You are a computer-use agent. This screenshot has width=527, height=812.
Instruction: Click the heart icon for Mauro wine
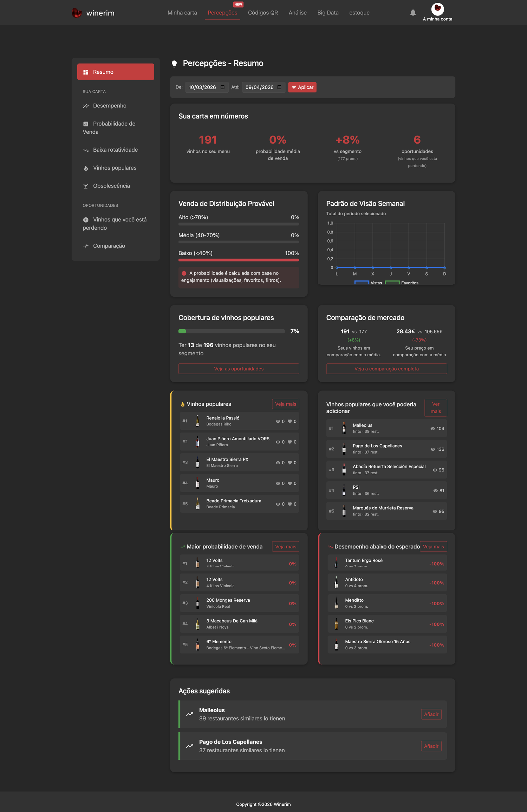click(290, 483)
